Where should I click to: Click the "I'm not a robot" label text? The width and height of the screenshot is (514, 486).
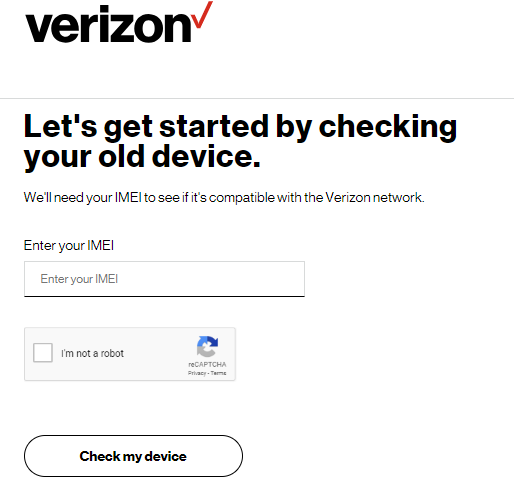point(92,353)
